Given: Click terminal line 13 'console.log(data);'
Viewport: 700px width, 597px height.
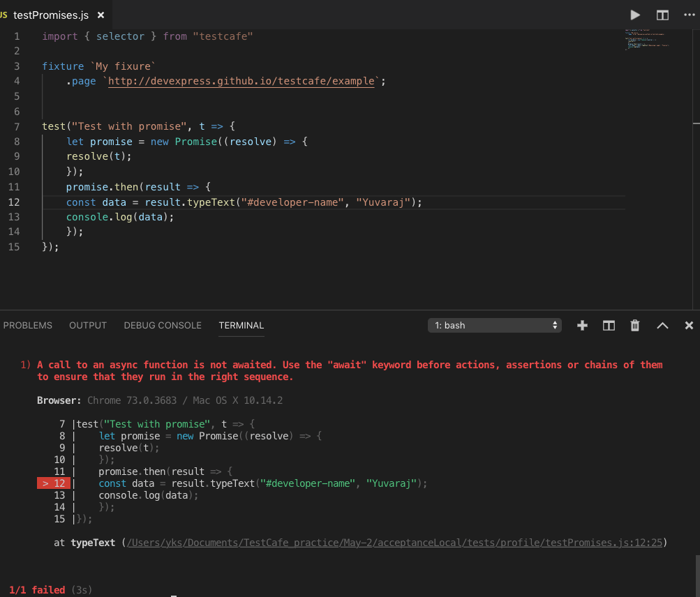Looking at the screenshot, I should coord(148,495).
